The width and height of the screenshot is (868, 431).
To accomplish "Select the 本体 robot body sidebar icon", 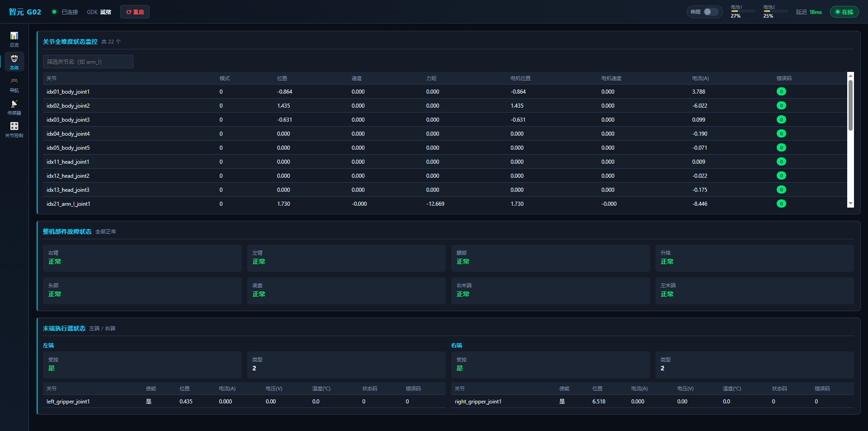I will point(14,62).
